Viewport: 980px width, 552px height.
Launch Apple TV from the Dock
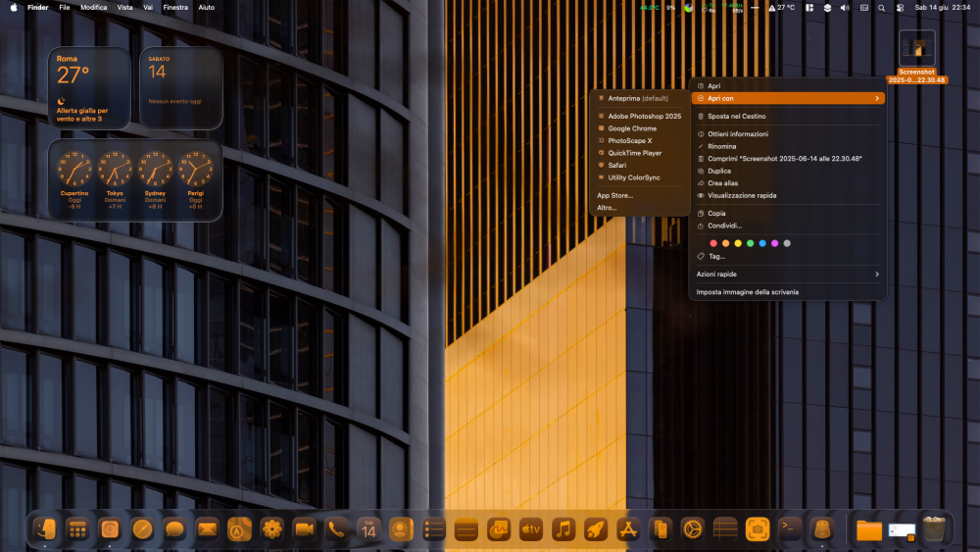pyautogui.click(x=531, y=529)
